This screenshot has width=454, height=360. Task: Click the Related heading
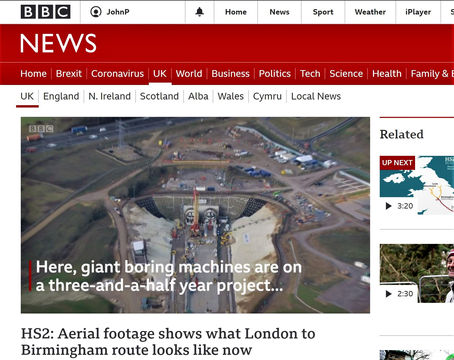[x=402, y=134]
